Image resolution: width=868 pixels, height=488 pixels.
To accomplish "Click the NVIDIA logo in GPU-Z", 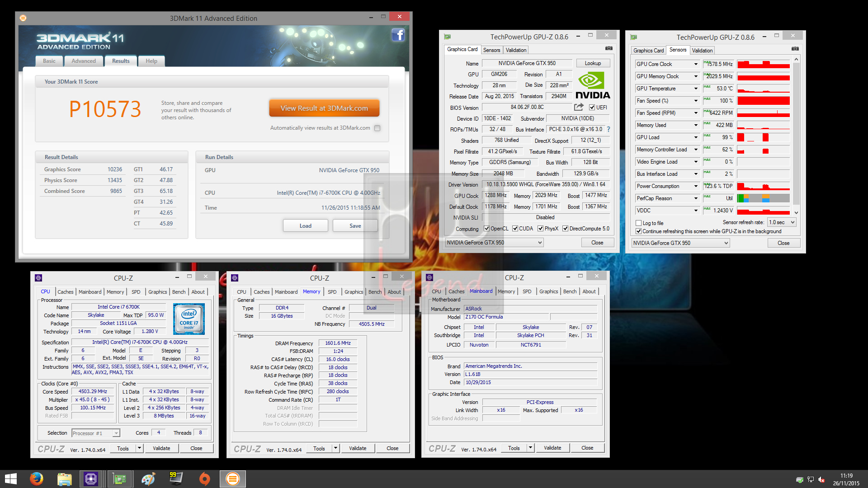I will click(592, 86).
